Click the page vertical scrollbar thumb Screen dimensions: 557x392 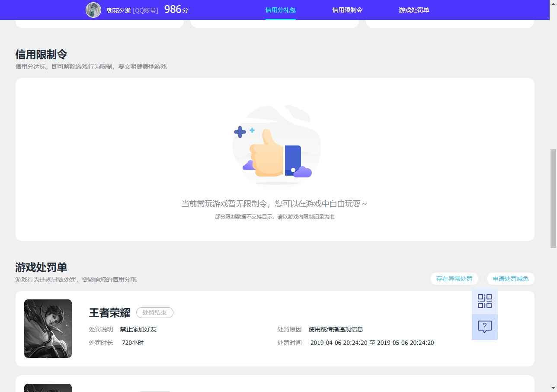pos(553,199)
